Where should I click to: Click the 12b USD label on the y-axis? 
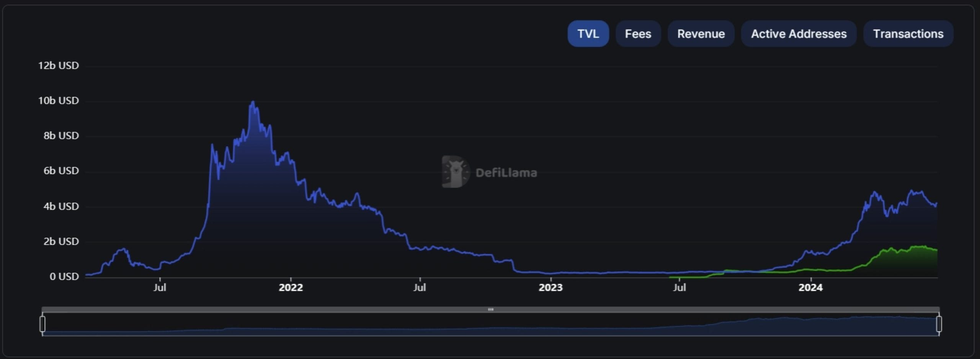click(x=58, y=65)
